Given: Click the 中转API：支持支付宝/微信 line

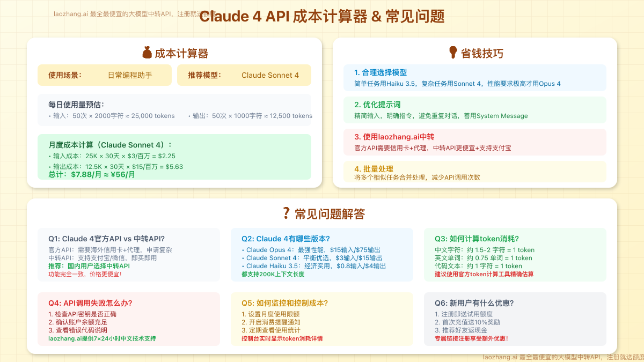Looking at the screenshot, I should (x=103, y=258).
